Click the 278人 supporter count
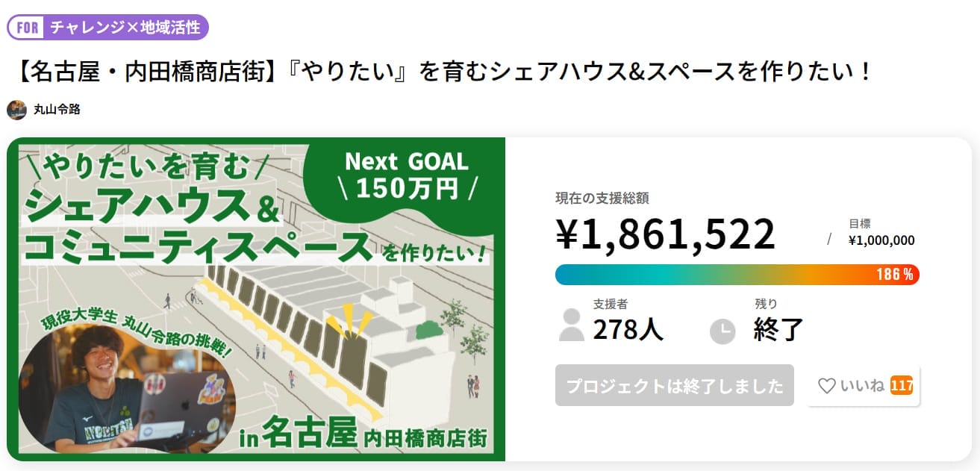This screenshot has width=980, height=471. tap(628, 329)
